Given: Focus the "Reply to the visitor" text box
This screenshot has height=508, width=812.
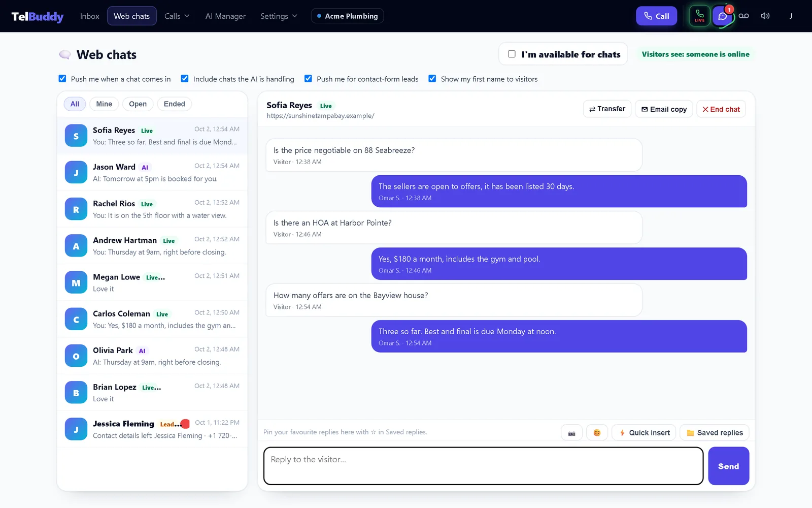Looking at the screenshot, I should click(483, 466).
